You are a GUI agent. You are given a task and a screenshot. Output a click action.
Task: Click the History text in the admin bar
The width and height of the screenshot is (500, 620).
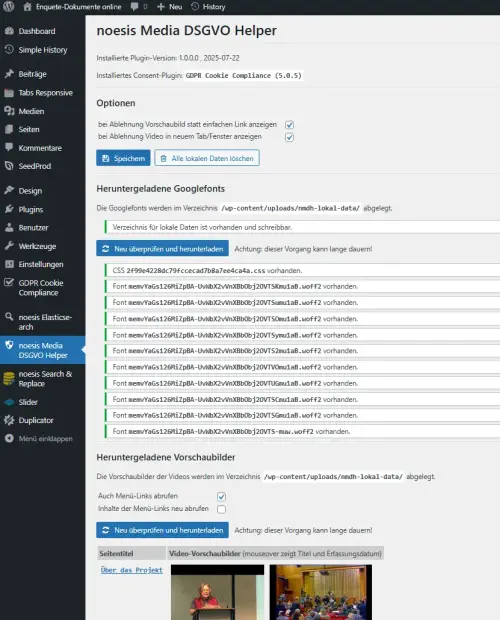214,7
